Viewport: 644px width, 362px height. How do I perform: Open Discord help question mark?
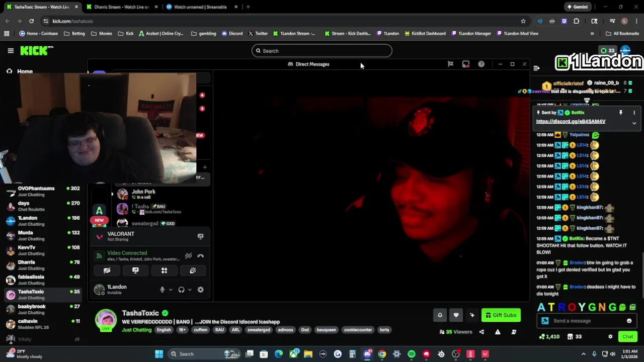click(481, 64)
